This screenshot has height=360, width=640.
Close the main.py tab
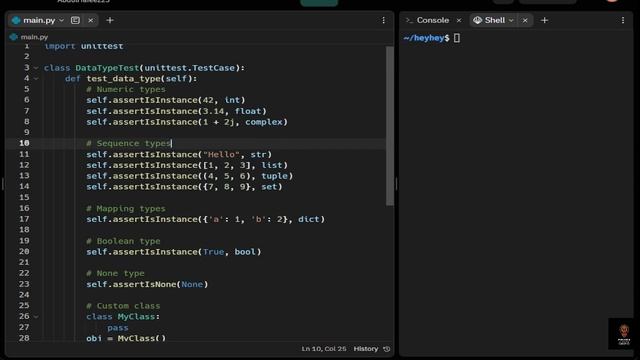point(91,20)
